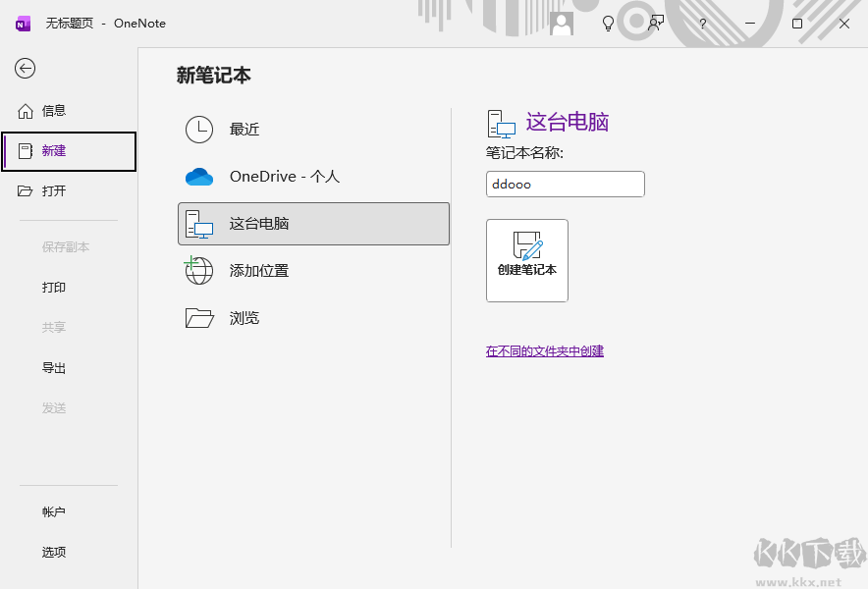Go to the 导出 section

54,367
